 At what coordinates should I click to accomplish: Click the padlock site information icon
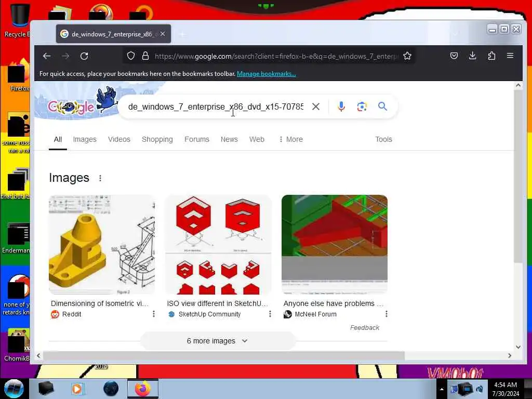pyautogui.click(x=145, y=56)
